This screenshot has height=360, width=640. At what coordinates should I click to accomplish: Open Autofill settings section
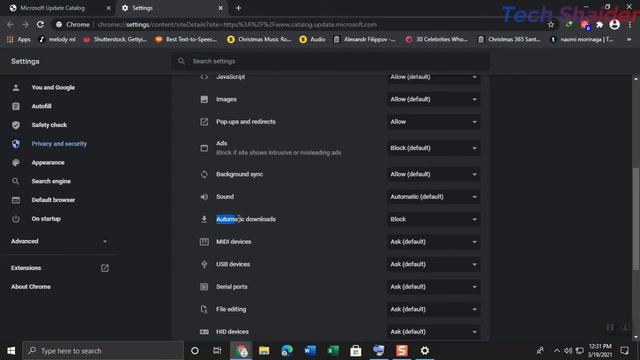click(42, 106)
